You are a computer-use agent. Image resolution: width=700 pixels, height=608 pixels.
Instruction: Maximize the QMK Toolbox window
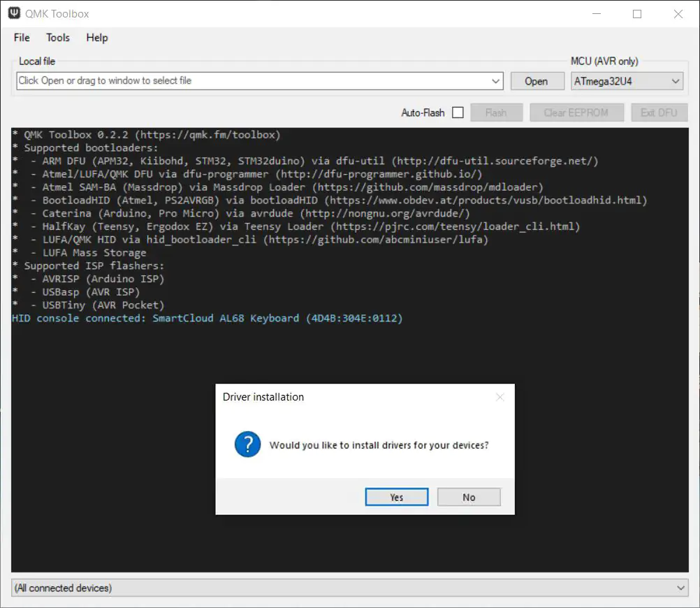pyautogui.click(x=636, y=14)
